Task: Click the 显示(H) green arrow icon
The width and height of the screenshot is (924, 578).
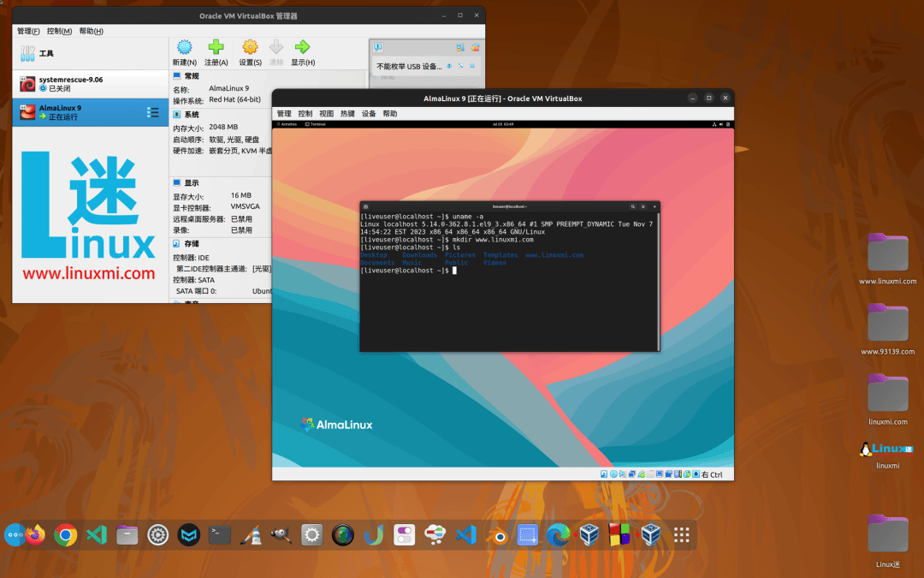Action: point(302,48)
